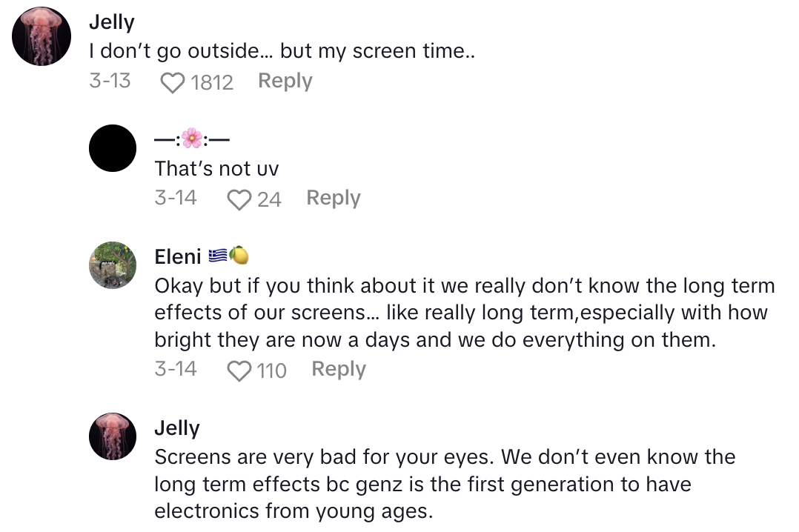Like Jelly's comment with 1812 likes
The width and height of the screenshot is (799, 532).
pos(173,82)
